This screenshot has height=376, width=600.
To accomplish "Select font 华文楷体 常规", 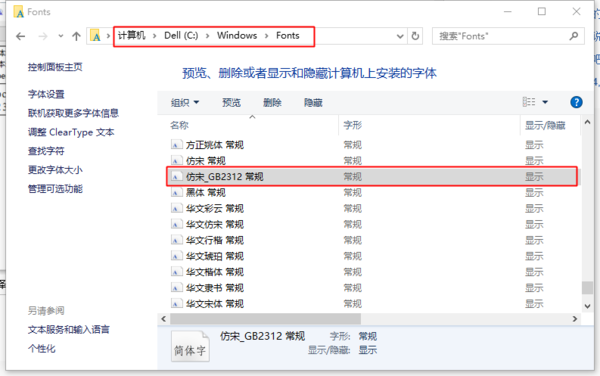I will pyautogui.click(x=215, y=272).
